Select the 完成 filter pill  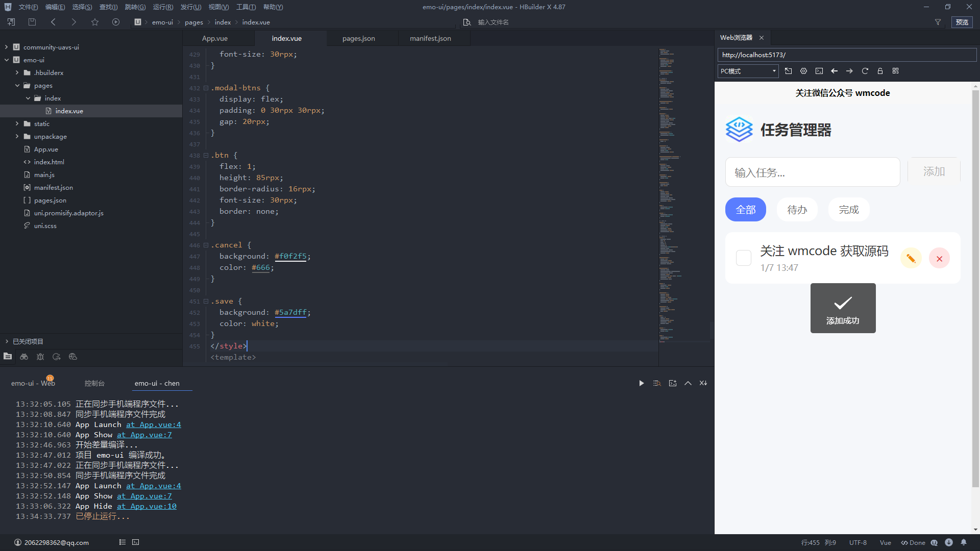click(849, 210)
